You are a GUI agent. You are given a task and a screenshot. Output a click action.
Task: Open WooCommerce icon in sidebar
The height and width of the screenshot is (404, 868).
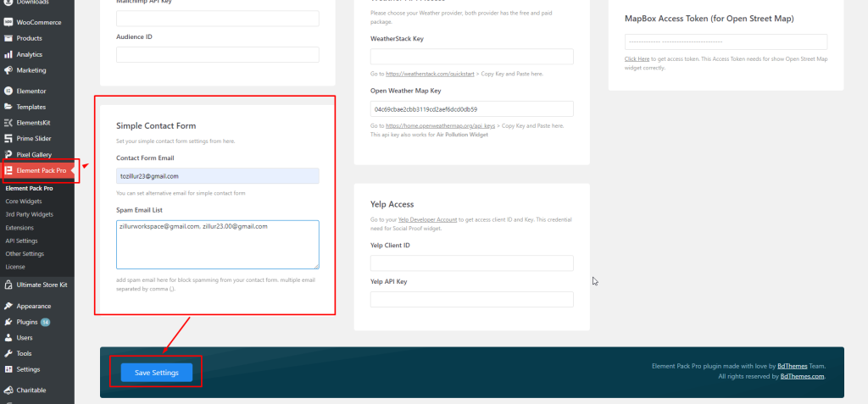tap(8, 23)
